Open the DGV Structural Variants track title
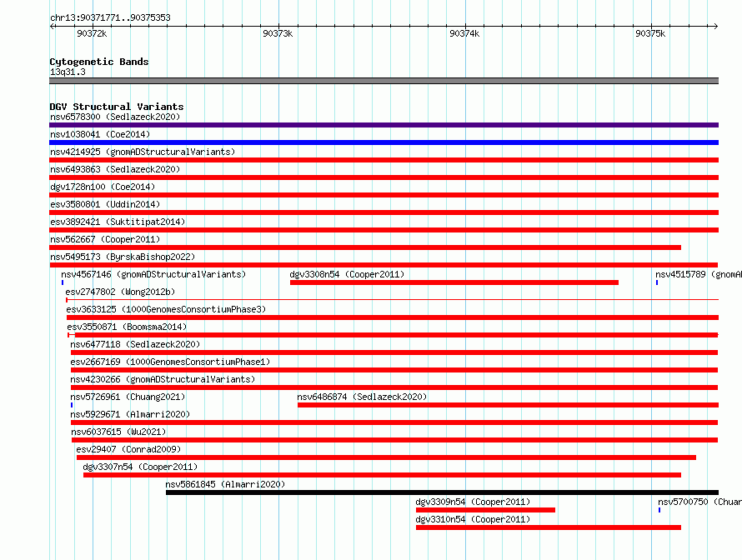 point(117,107)
